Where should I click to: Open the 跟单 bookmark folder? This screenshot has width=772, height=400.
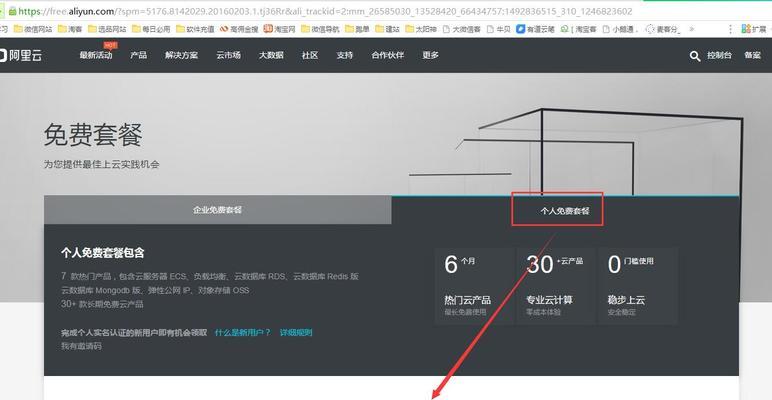tap(357, 29)
